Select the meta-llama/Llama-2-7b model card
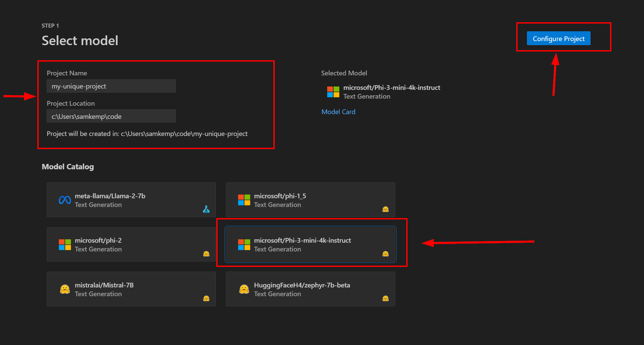Screen dimensions: 644x345 click(131, 200)
